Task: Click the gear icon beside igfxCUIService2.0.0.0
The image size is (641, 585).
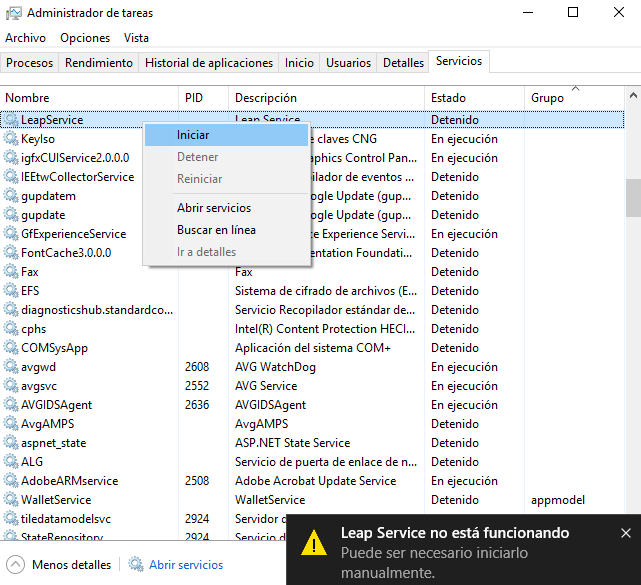Action: (11, 158)
